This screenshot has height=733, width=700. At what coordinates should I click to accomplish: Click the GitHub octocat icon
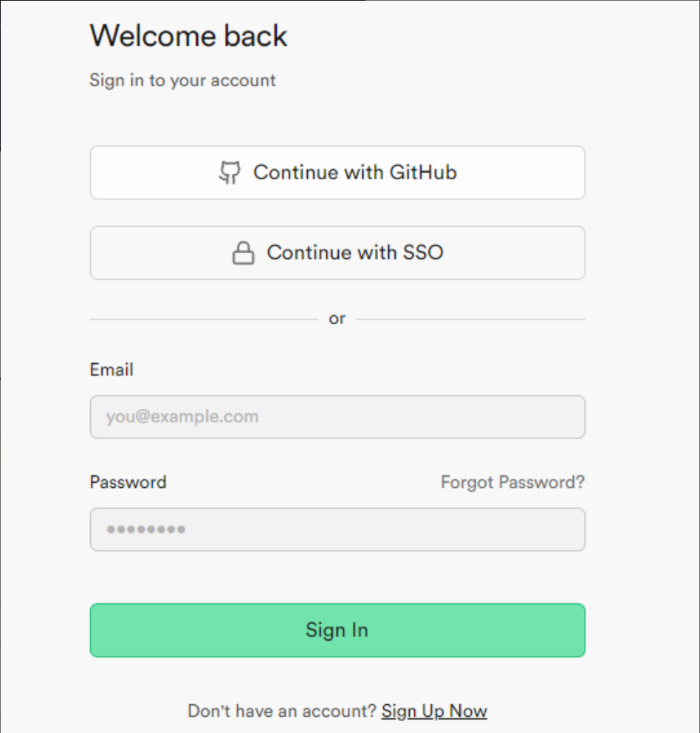click(x=230, y=173)
